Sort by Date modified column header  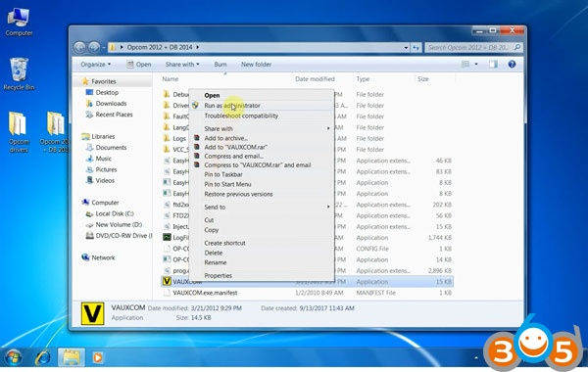[315, 79]
